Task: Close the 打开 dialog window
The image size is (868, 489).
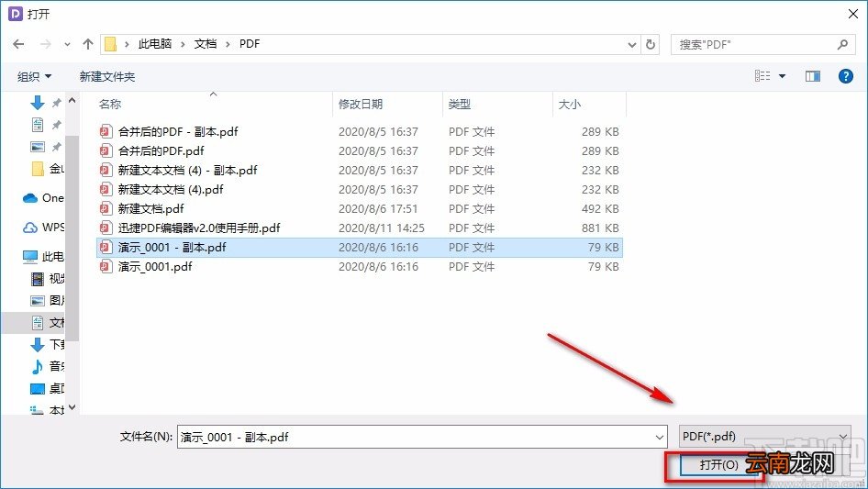Action: click(853, 14)
